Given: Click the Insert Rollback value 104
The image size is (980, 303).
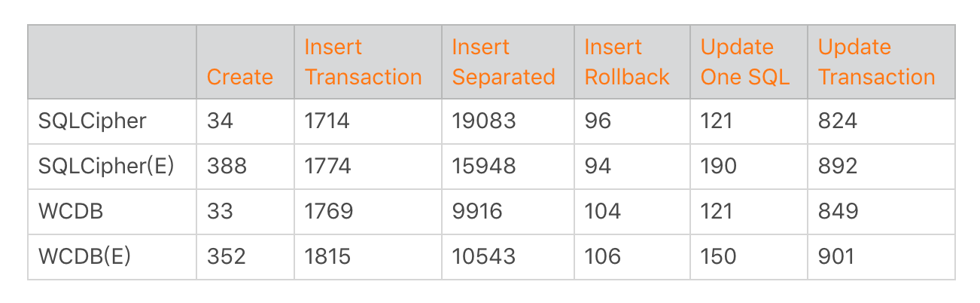Looking at the screenshot, I should coord(603,211).
